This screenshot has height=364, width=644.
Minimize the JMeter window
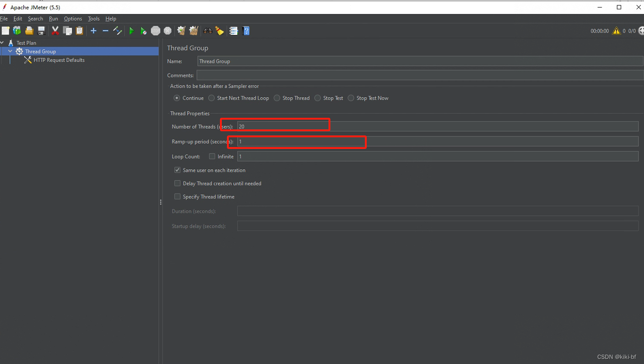pyautogui.click(x=599, y=7)
